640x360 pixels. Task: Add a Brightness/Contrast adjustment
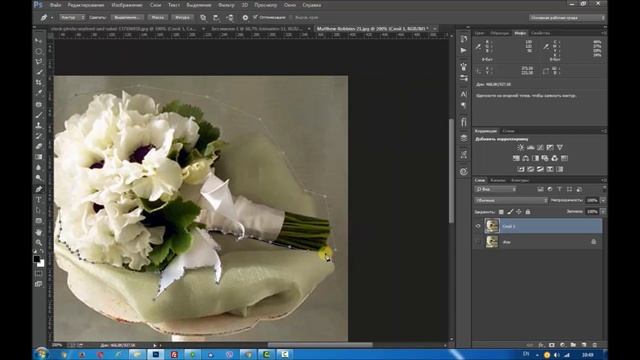click(521, 147)
